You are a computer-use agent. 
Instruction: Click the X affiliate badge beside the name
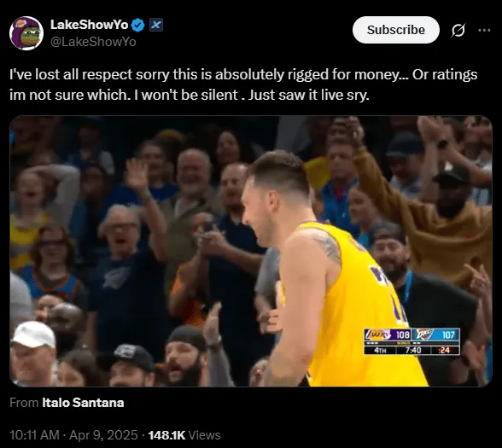point(156,25)
